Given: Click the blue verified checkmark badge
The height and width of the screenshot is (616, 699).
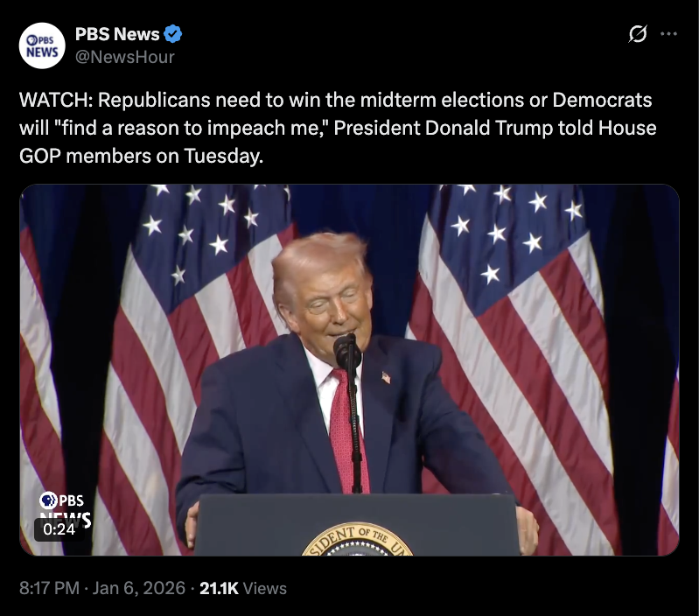Looking at the screenshot, I should coord(173,34).
